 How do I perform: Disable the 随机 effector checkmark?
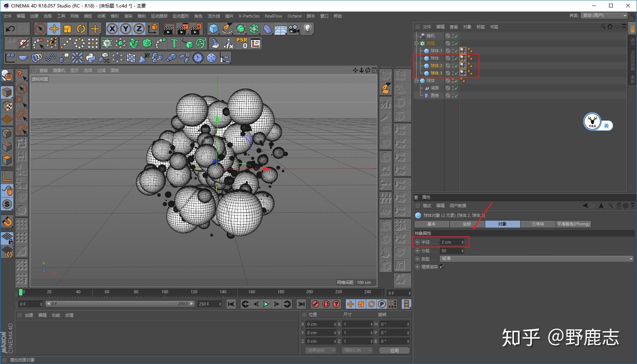click(x=456, y=36)
